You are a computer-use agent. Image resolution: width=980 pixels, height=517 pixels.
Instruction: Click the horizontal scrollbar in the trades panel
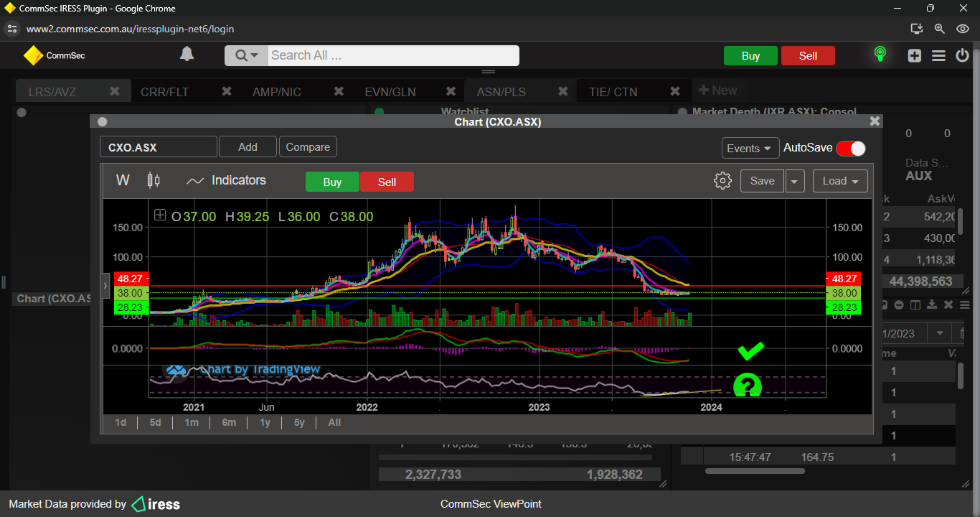tap(754, 471)
